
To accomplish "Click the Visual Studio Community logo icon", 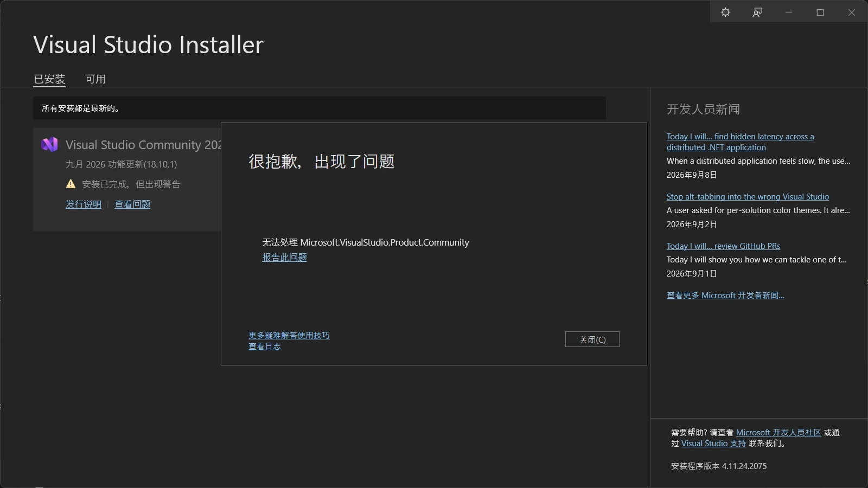I will [49, 144].
